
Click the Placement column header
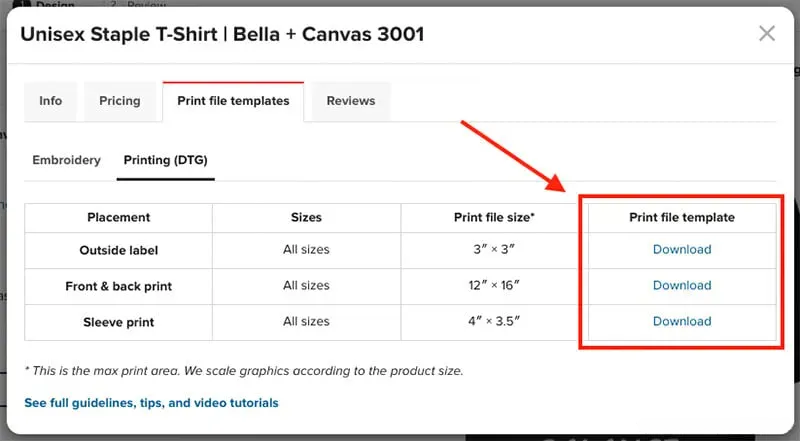[x=119, y=217]
